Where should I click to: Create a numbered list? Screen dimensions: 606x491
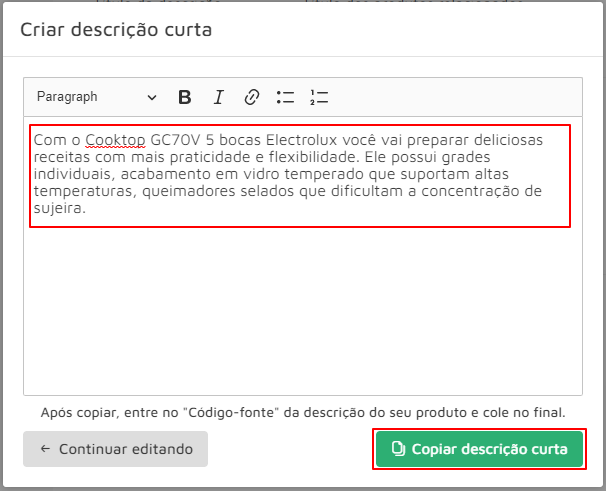[x=319, y=97]
